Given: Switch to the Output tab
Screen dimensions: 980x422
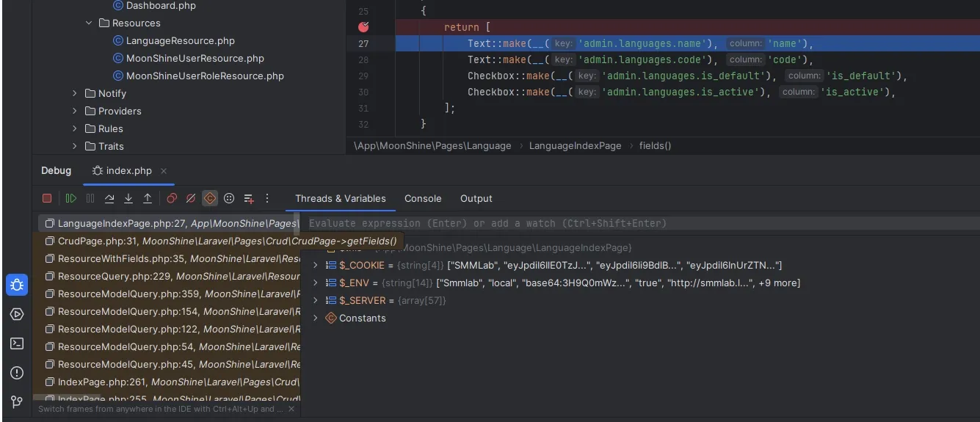Looking at the screenshot, I should coord(476,198).
